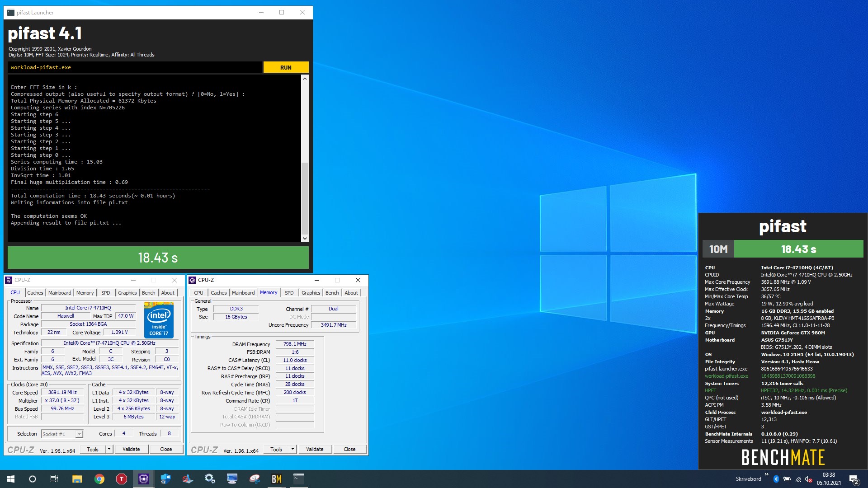The image size is (868, 488).
Task: Click pifast console scrollbar up arrow
Action: click(x=305, y=79)
